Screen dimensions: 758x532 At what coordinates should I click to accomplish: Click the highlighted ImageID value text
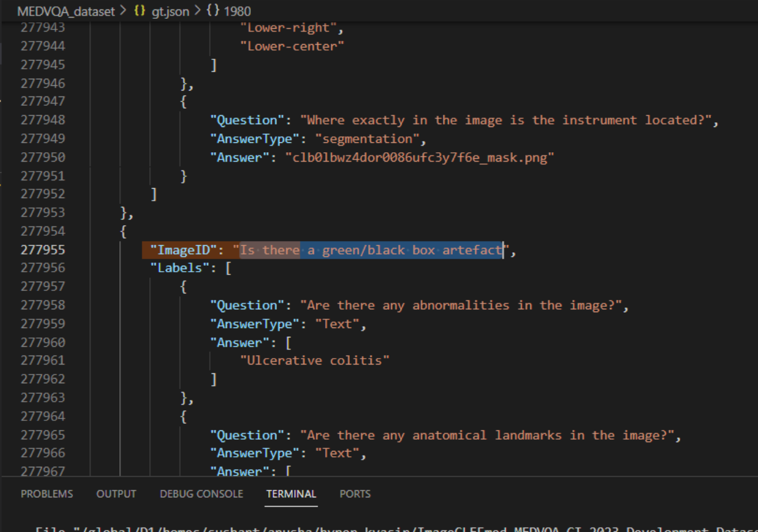pos(370,250)
